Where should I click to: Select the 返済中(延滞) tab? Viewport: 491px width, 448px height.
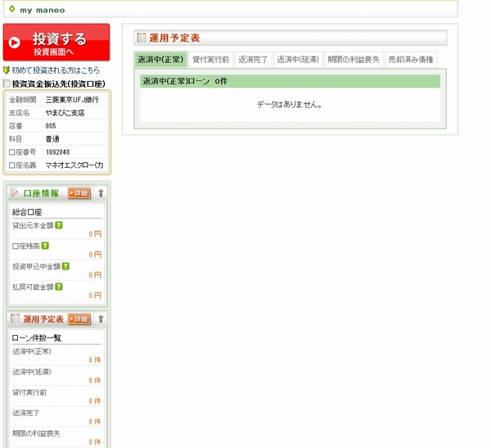(x=298, y=60)
